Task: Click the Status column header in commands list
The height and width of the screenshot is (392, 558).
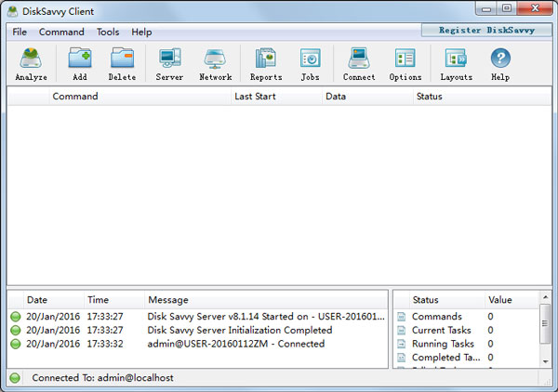Action: [482, 97]
